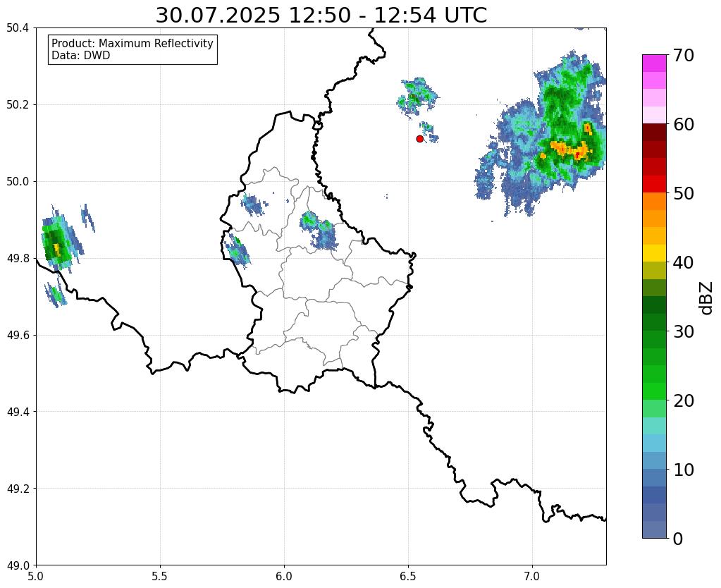
Task: Click the red station marker dot
Action: pyautogui.click(x=419, y=138)
